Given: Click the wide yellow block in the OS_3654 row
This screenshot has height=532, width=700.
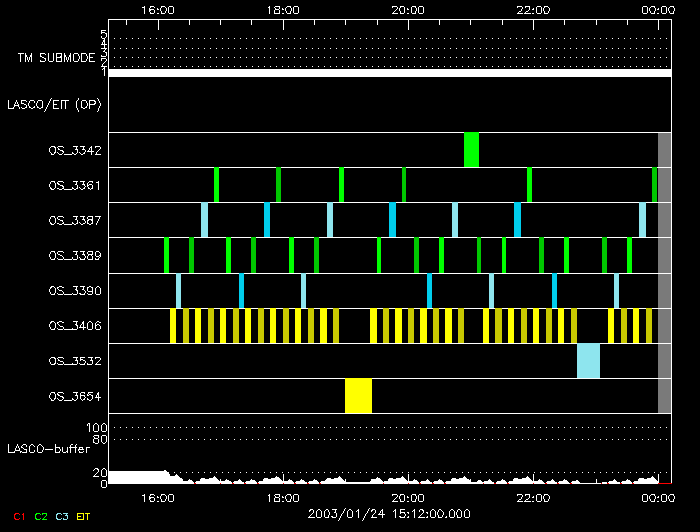Looking at the screenshot, I should point(358,395).
